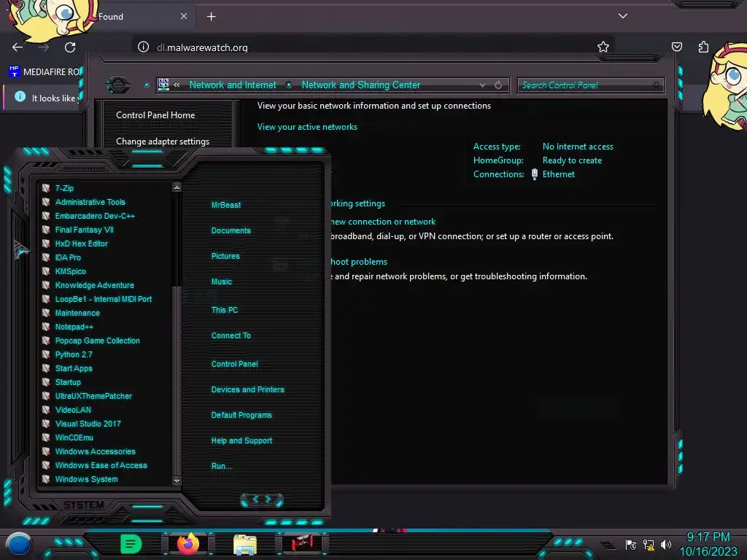747x560 pixels.
Task: Click the Search Control Panel field
Action: 590,85
